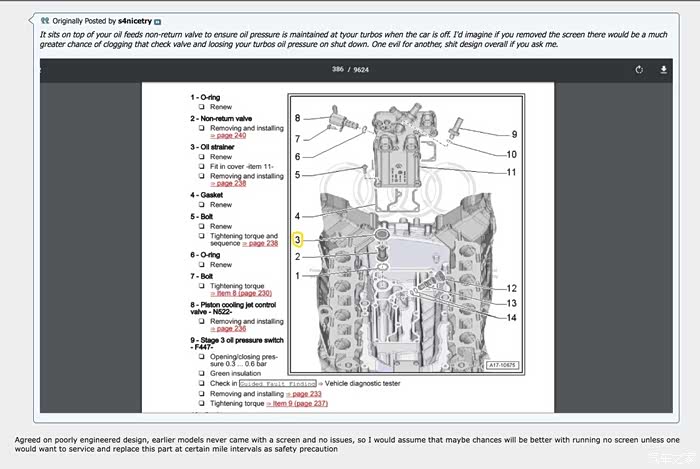Open 'page 238' link beside Tightening torque and sequence
700x469 pixels.
coord(260,243)
